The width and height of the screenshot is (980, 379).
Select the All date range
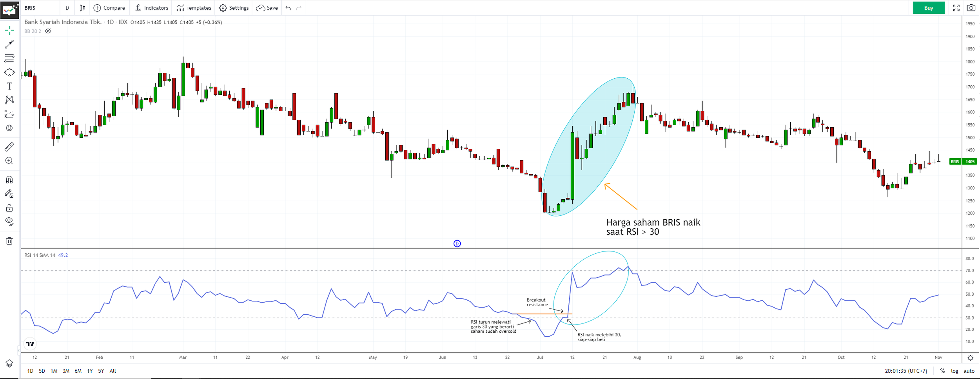coord(113,371)
